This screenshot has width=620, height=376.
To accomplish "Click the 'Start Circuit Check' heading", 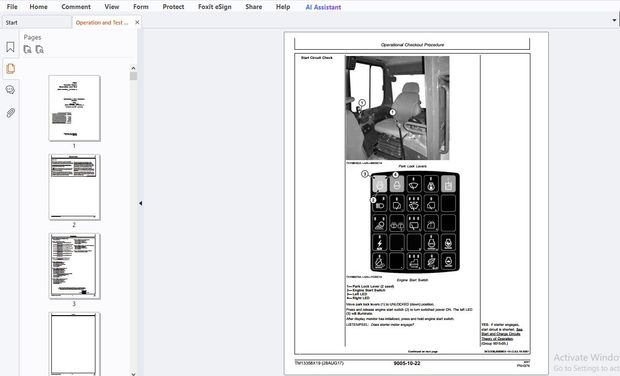I will (317, 58).
